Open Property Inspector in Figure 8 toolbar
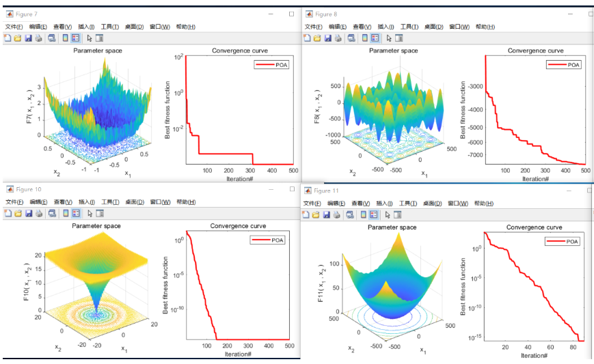 (x=399, y=38)
